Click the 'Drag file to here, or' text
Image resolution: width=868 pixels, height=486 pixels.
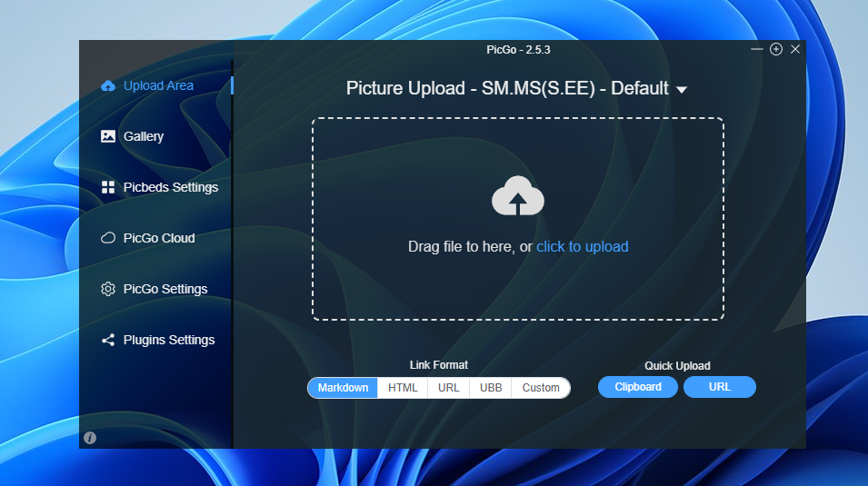pos(470,246)
